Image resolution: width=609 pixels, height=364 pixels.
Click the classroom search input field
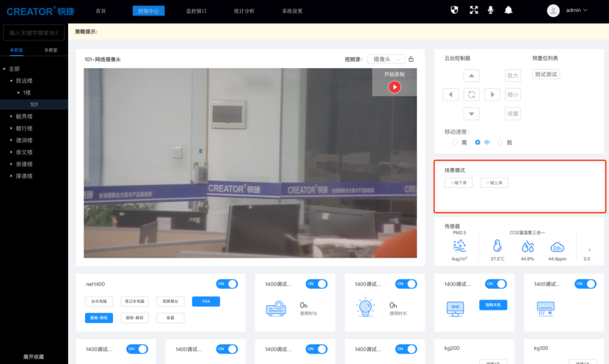[x=34, y=33]
